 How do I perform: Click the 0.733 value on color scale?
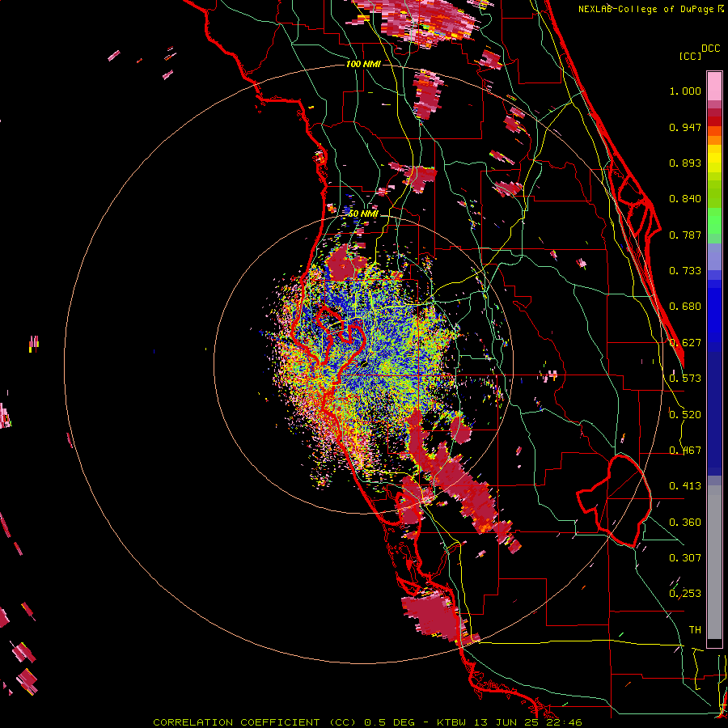(x=685, y=271)
